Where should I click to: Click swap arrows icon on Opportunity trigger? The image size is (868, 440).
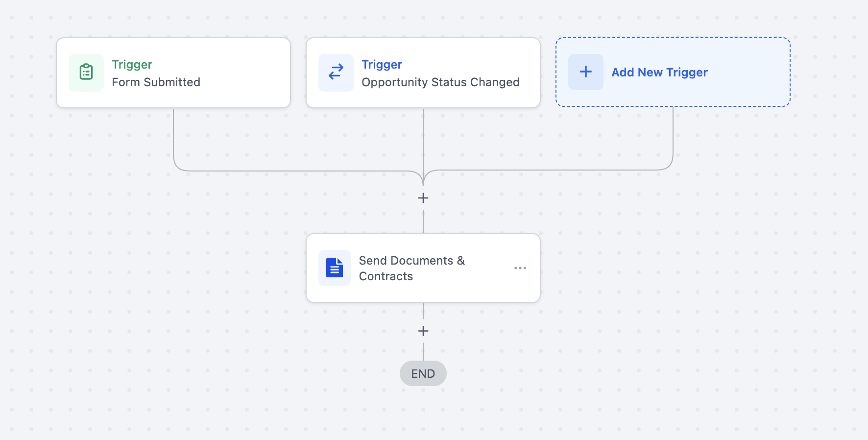[x=336, y=72]
